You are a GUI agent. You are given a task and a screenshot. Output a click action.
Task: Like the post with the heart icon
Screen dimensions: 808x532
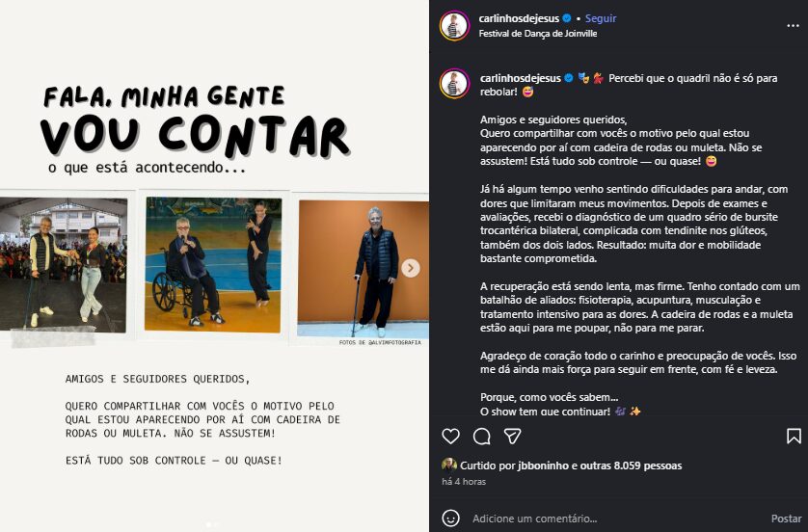coord(450,437)
